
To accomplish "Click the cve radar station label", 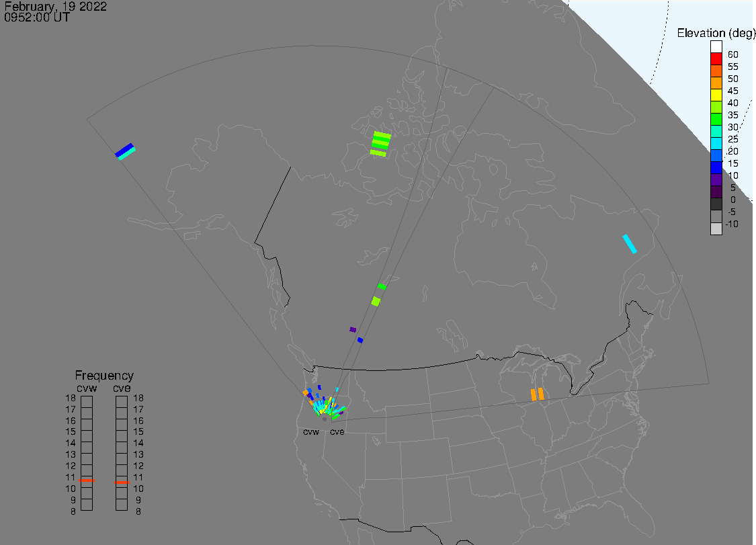I will tap(337, 431).
